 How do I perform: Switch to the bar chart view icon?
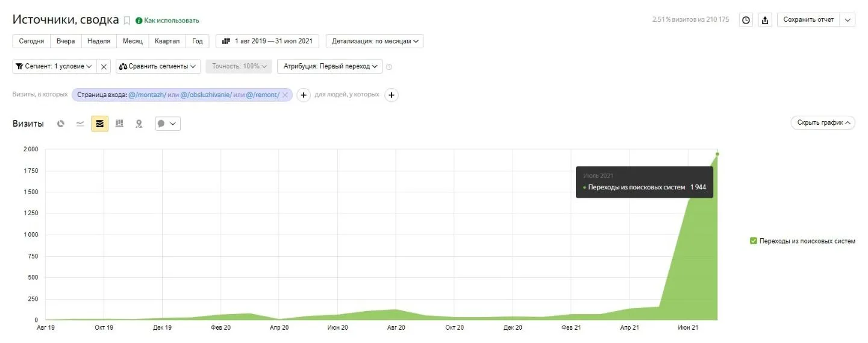(119, 124)
